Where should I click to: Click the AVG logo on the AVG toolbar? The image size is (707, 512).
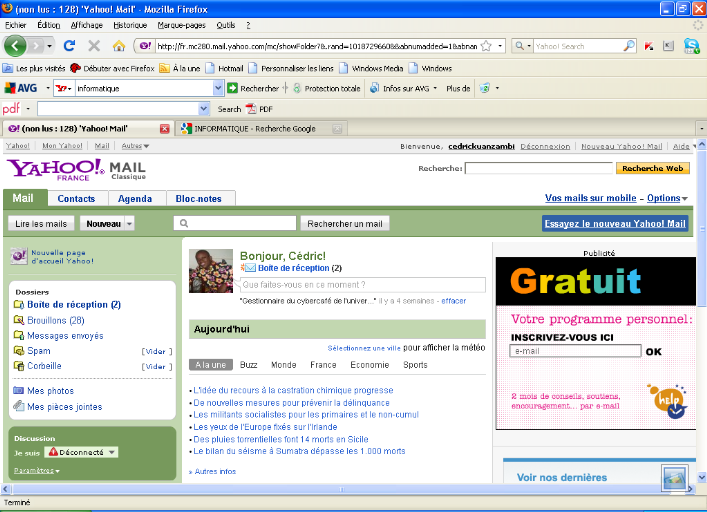[21, 88]
